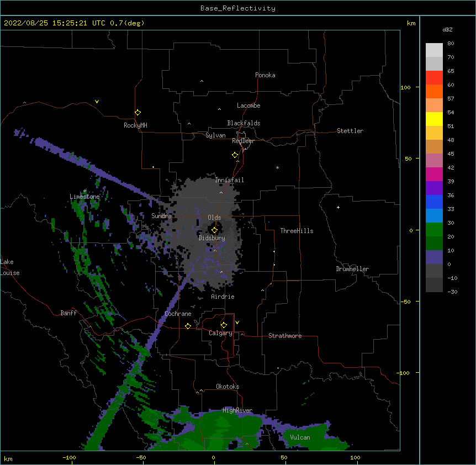This screenshot has width=476, height=465.
Task: Click the Airdrie city label
Action: pyautogui.click(x=223, y=297)
